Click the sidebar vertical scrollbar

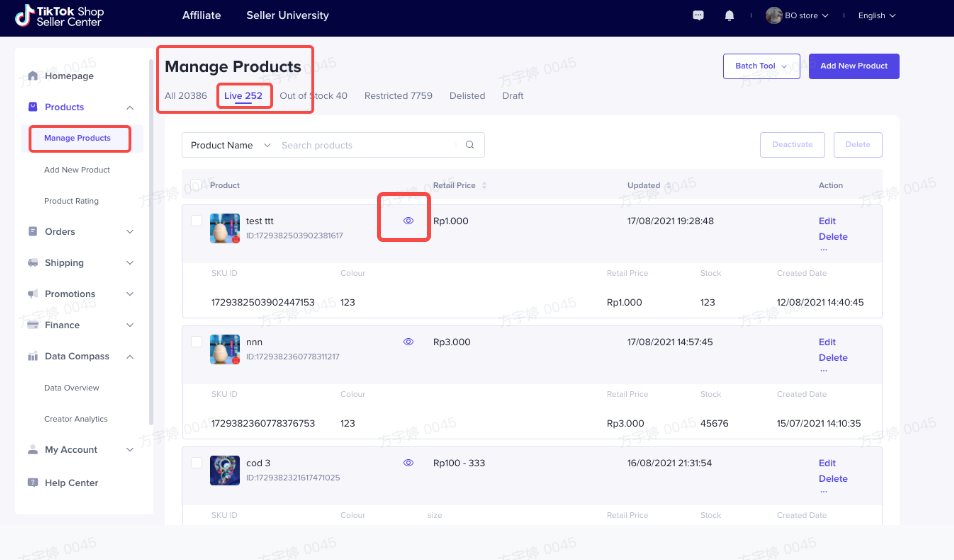(x=151, y=240)
